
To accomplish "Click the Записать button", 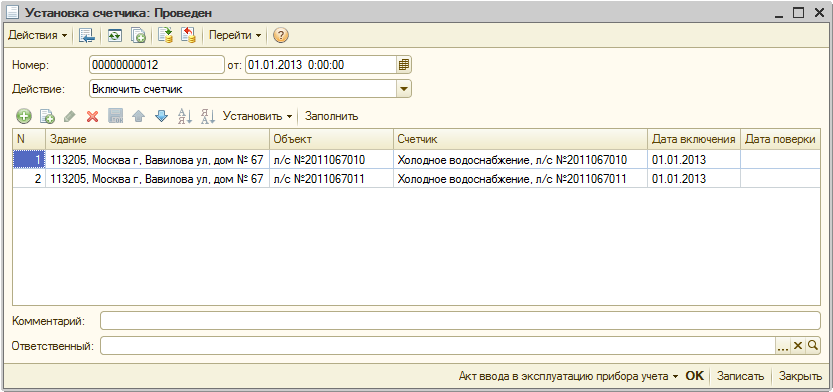I will pyautogui.click(x=740, y=376).
